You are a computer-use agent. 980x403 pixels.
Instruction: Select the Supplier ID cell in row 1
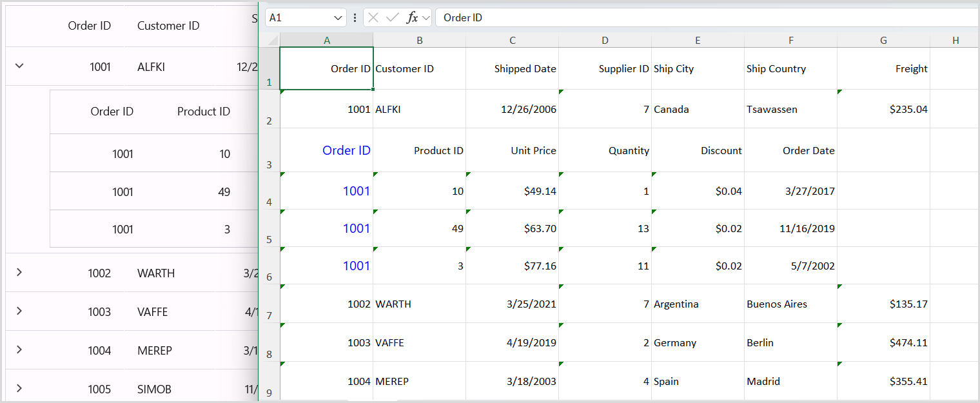click(605, 68)
